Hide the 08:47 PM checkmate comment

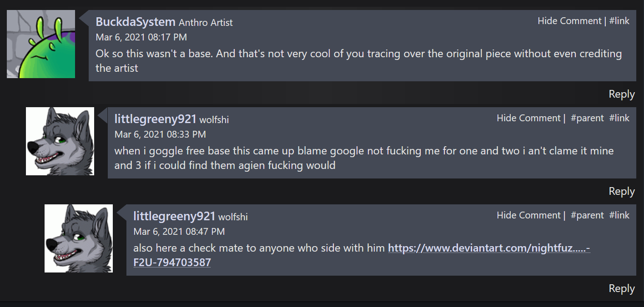click(x=528, y=215)
